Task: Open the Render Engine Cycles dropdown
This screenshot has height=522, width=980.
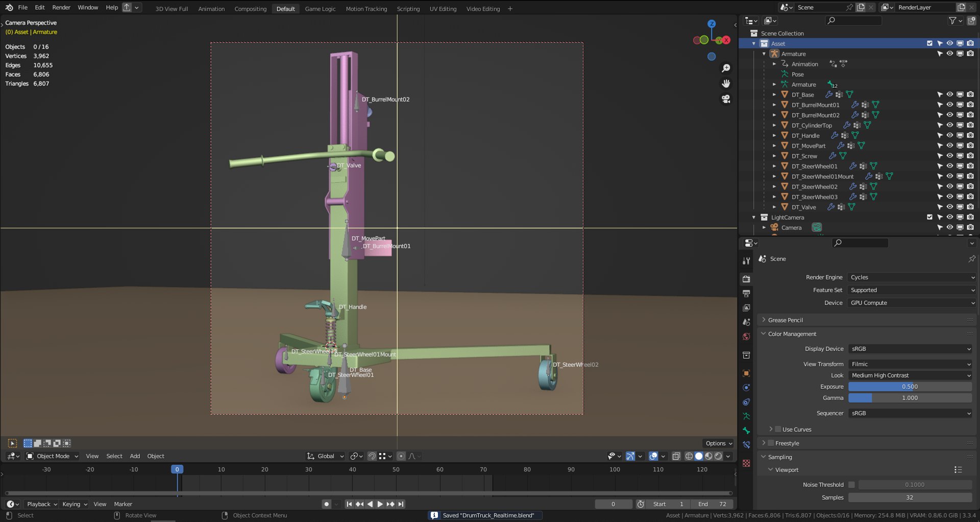Action: point(912,277)
